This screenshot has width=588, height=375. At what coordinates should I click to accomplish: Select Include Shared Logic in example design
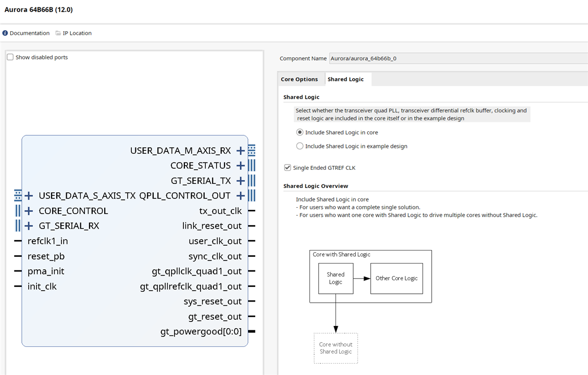click(299, 146)
